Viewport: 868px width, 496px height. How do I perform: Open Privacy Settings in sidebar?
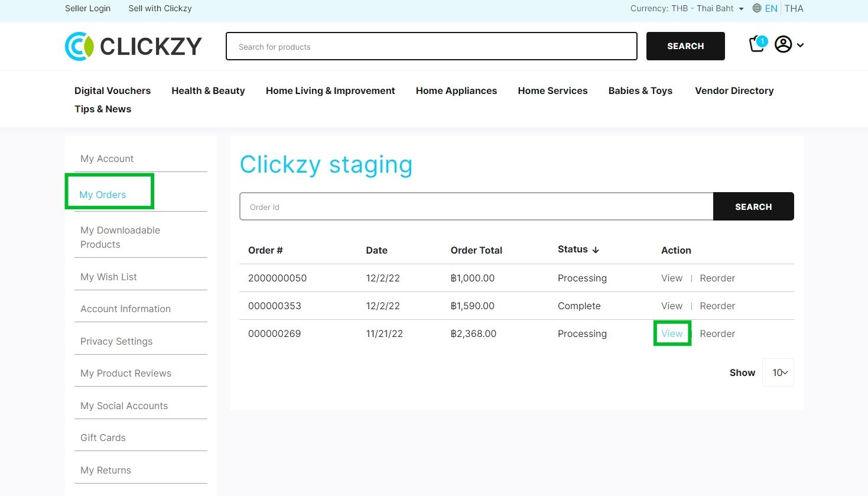pyautogui.click(x=116, y=341)
